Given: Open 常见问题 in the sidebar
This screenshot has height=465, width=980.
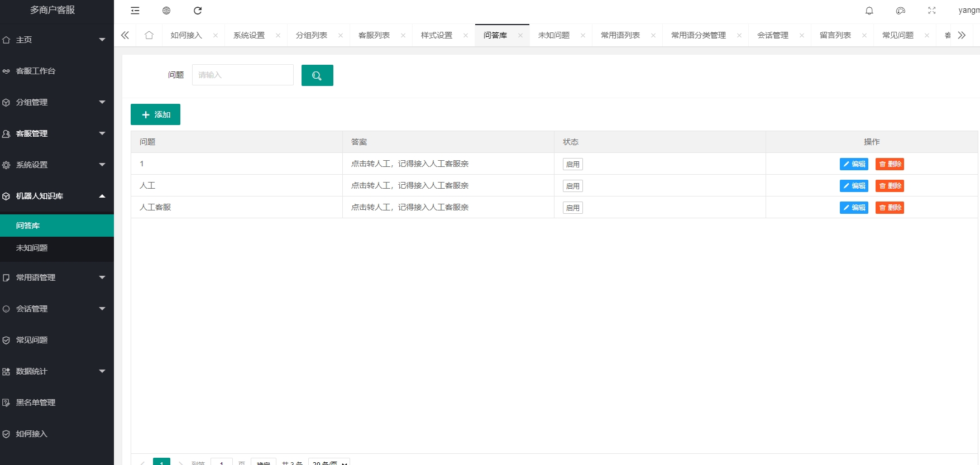Looking at the screenshot, I should click(x=57, y=340).
